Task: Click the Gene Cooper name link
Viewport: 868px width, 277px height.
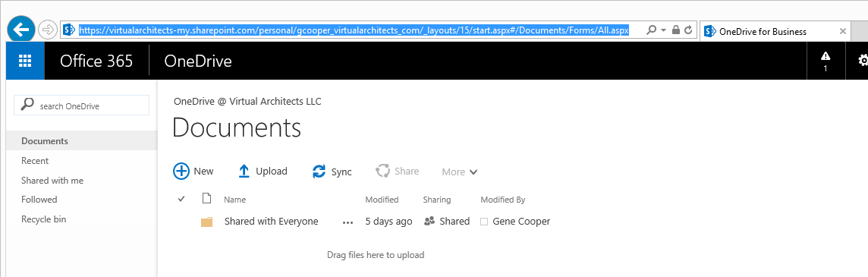Action: [521, 222]
